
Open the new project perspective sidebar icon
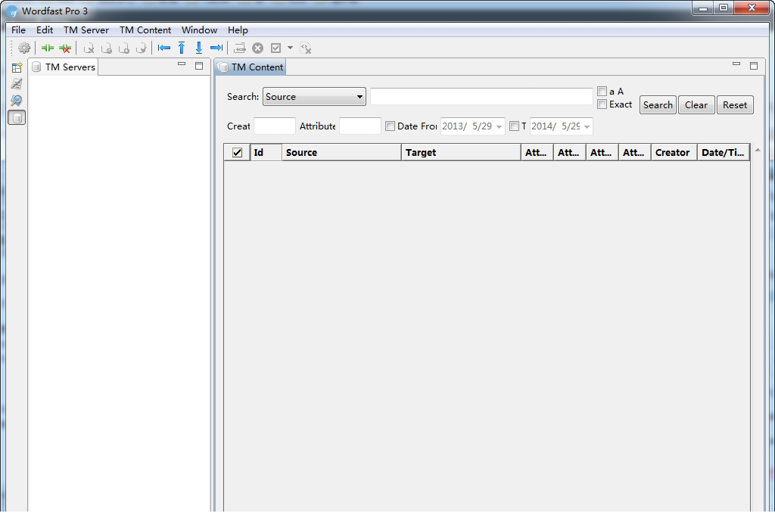pos(17,67)
